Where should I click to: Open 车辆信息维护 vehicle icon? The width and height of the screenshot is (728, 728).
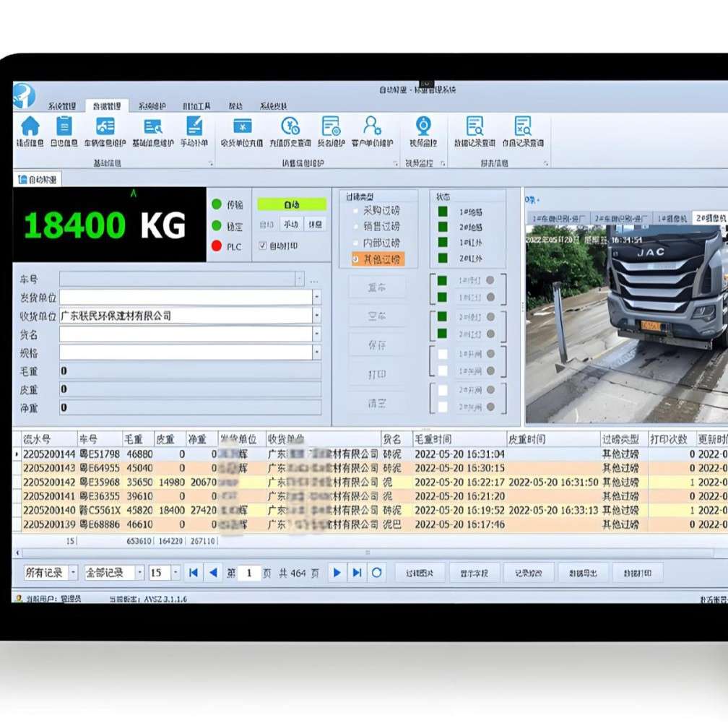[x=105, y=126]
